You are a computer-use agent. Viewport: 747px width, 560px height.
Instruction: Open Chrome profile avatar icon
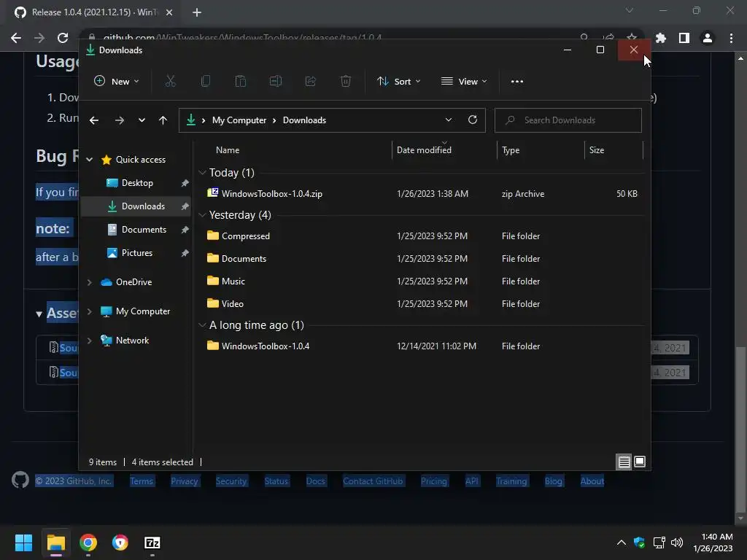[708, 38]
